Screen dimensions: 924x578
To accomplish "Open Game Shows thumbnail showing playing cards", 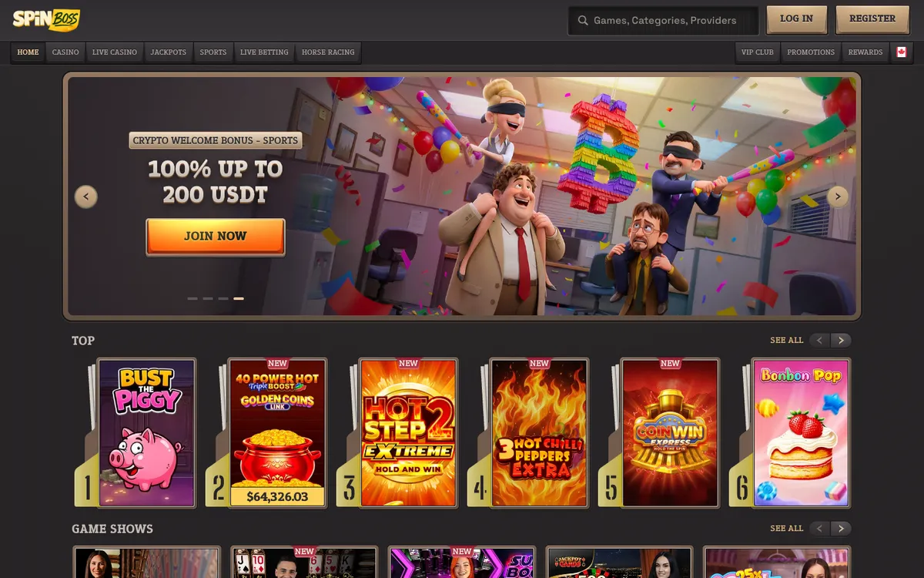I will point(304,562).
